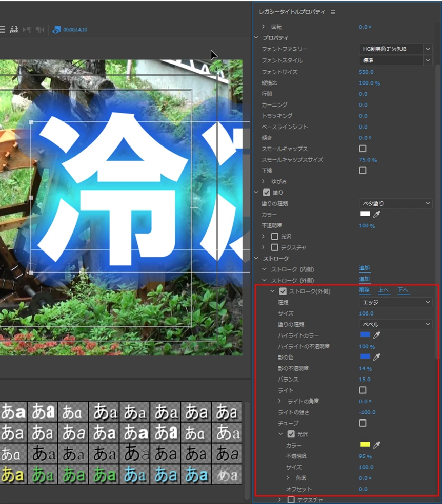Apply the blurred white あa style thumbnail
This screenshot has height=504, width=442.
227,475
